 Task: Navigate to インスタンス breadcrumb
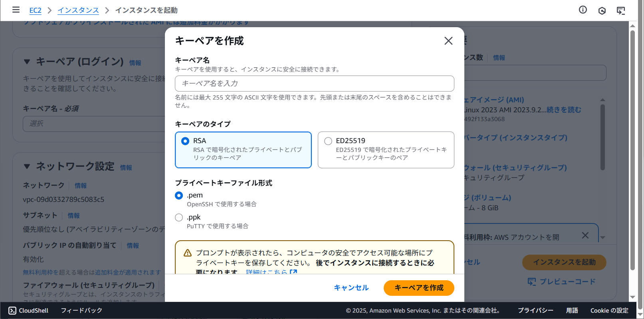[x=78, y=10]
